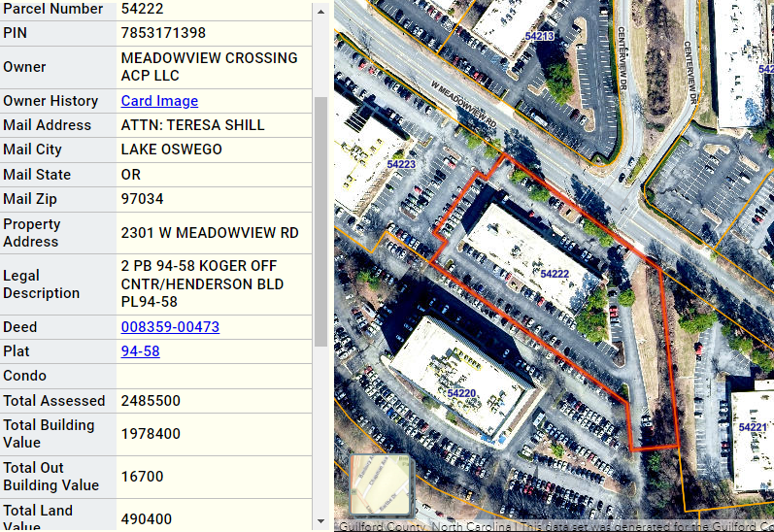Screen dimensions: 774x532
Task: Open deed link 008359-00473
Action: click(x=170, y=327)
